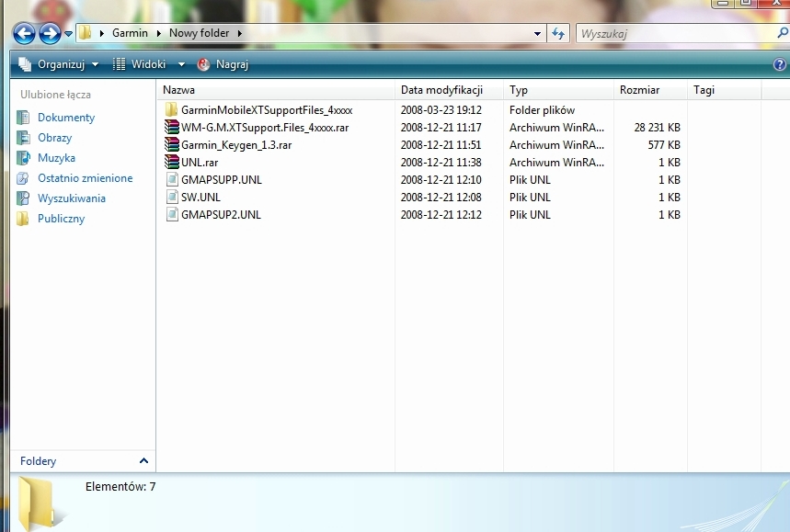Click the Foldery label
790x532 pixels.
point(38,460)
